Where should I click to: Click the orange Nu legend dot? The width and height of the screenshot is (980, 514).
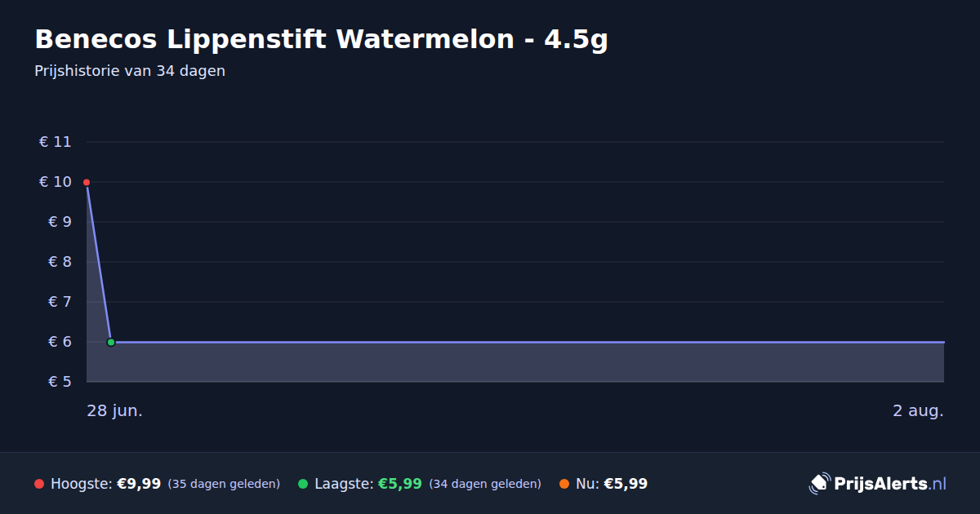[564, 484]
